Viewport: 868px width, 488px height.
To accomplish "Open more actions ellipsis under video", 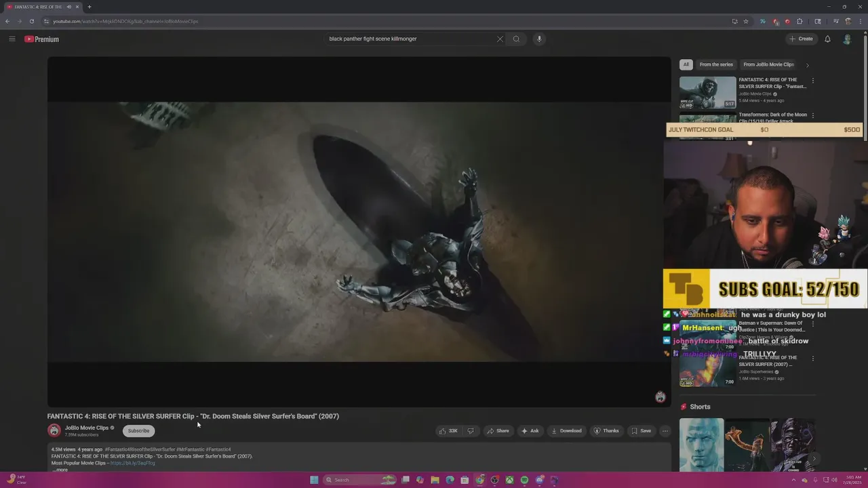I will click(665, 430).
